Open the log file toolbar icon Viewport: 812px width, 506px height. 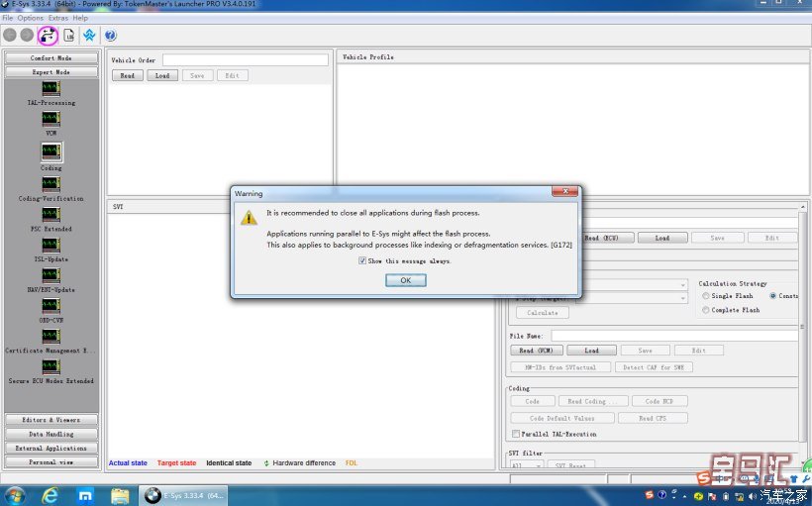(69, 36)
